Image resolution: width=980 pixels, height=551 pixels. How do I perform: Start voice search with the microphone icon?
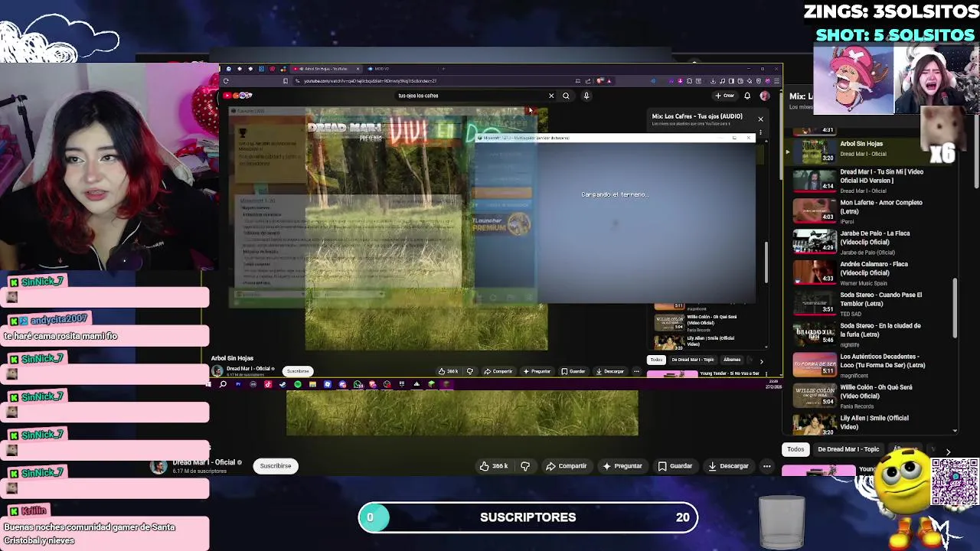[586, 96]
